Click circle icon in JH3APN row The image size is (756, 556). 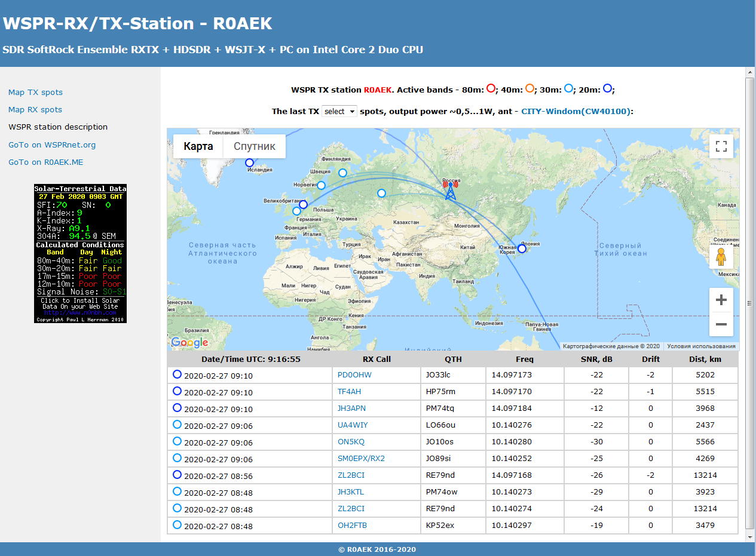pos(177,408)
